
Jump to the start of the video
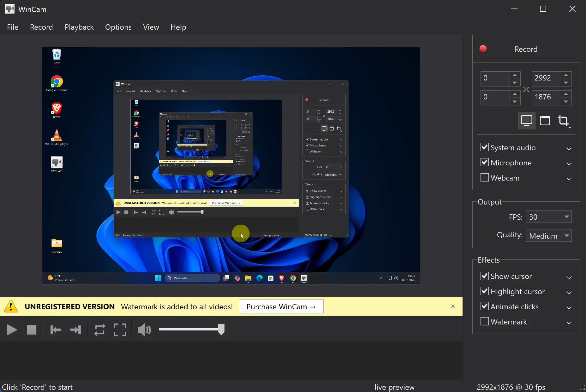click(56, 330)
